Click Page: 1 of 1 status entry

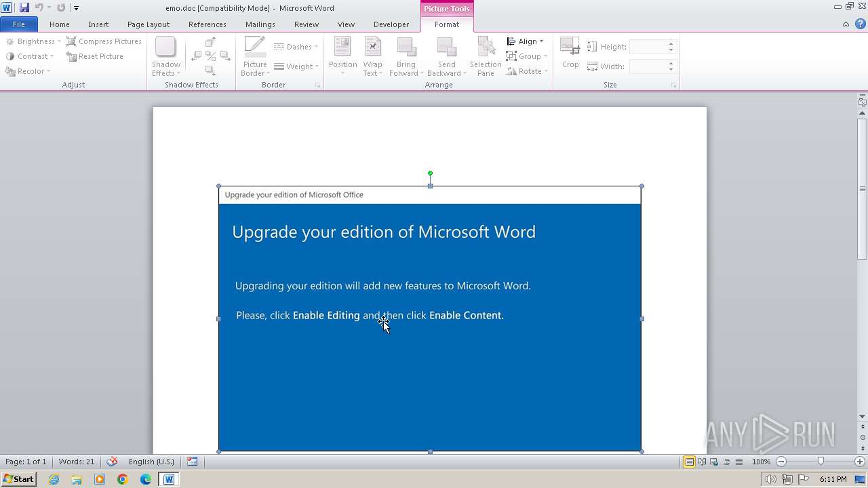coord(26,462)
